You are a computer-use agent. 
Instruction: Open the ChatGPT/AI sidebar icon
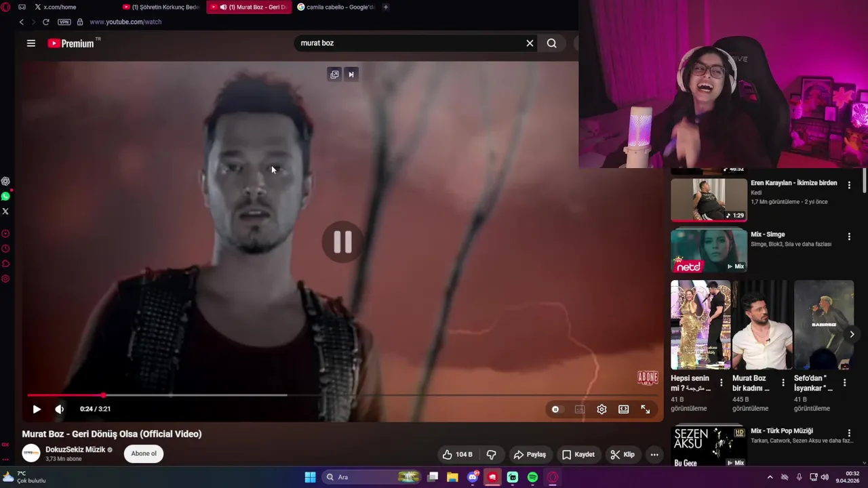coord(5,182)
